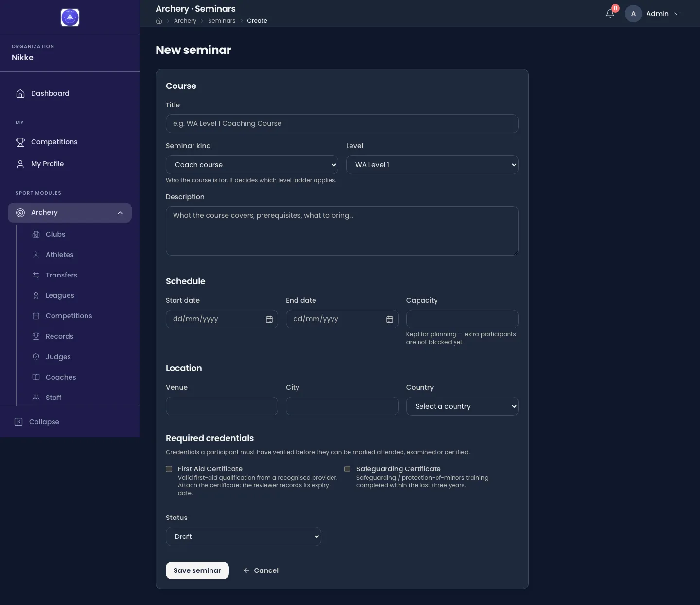Screen dimensions: 700x605
Task: Open the Staff submenu item
Action: coord(78,398)
